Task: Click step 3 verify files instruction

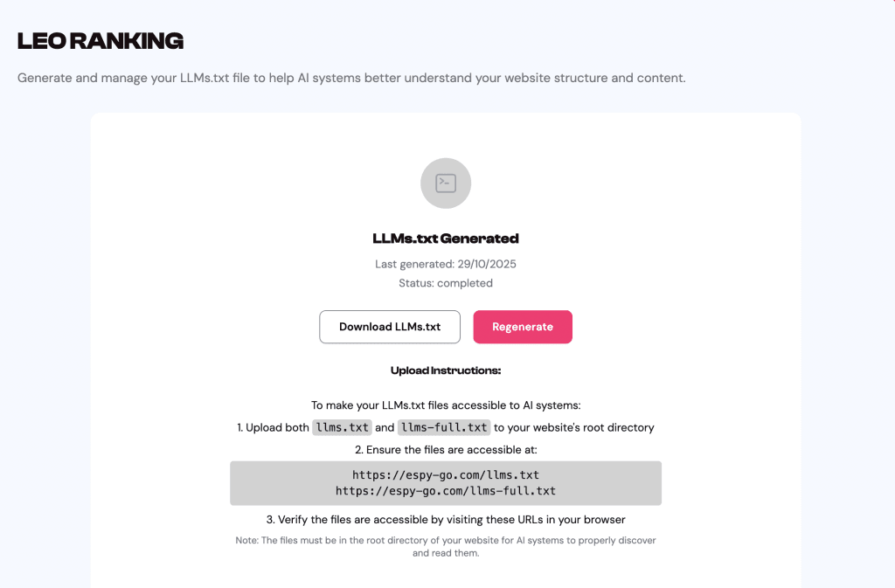Action: coord(446,520)
